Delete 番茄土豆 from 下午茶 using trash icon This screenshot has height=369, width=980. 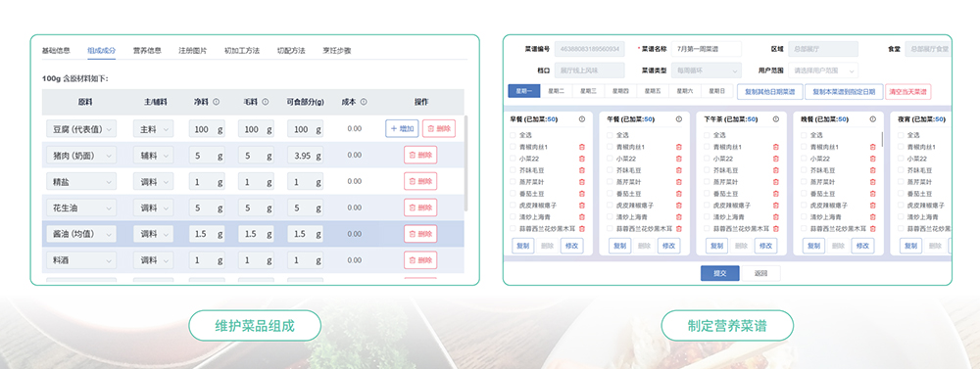pyautogui.click(x=775, y=194)
